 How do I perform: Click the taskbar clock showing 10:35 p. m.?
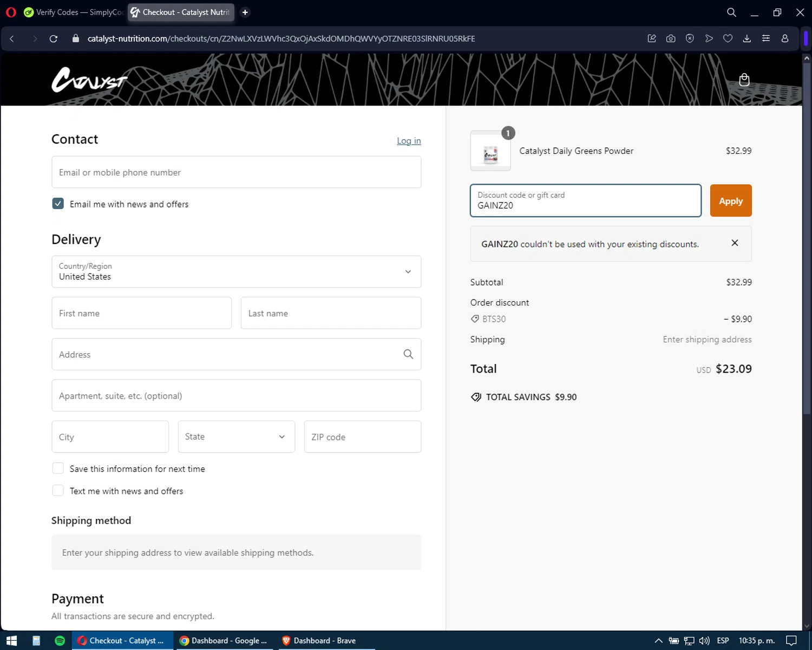click(x=757, y=641)
